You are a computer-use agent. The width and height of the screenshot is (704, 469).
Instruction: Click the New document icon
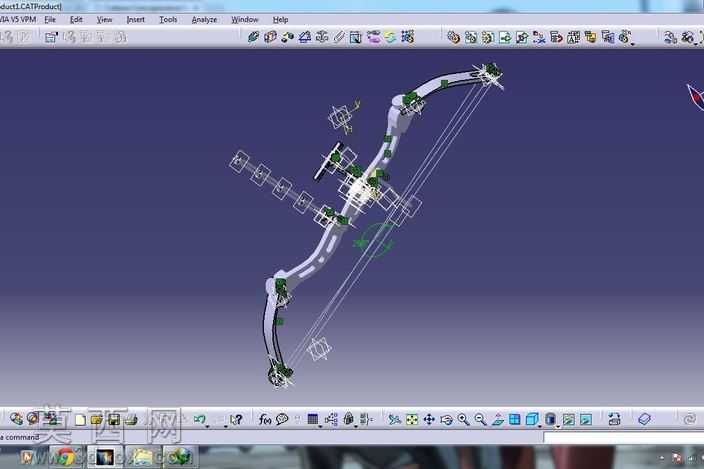(80, 420)
